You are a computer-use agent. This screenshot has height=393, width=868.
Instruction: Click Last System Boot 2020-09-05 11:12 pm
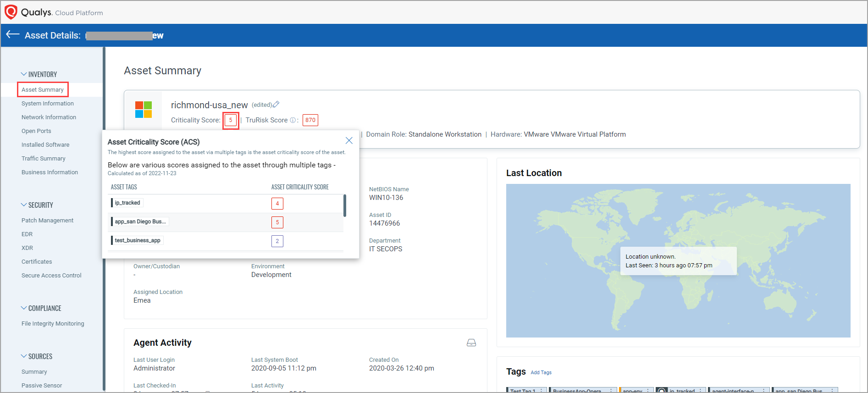click(x=284, y=368)
